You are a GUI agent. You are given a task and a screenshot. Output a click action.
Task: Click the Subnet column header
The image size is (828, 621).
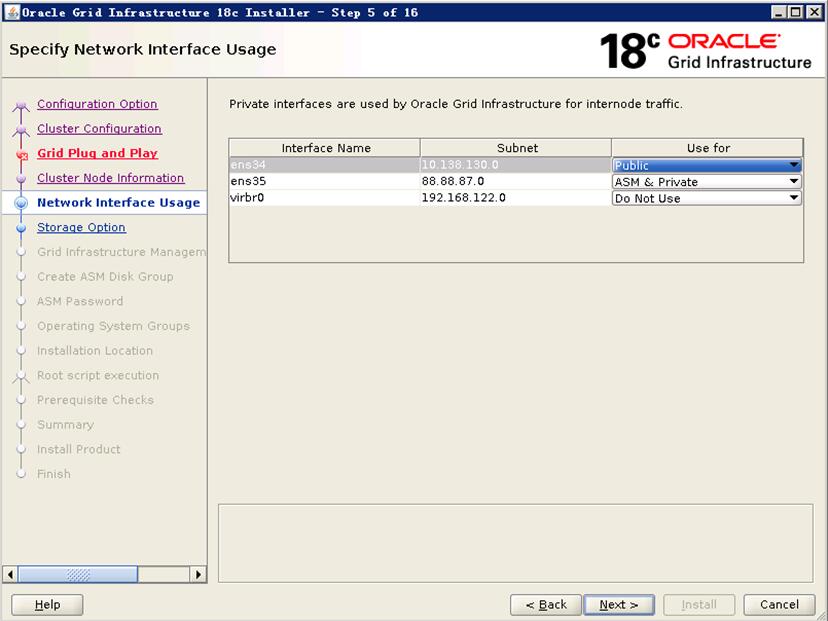pos(516,148)
